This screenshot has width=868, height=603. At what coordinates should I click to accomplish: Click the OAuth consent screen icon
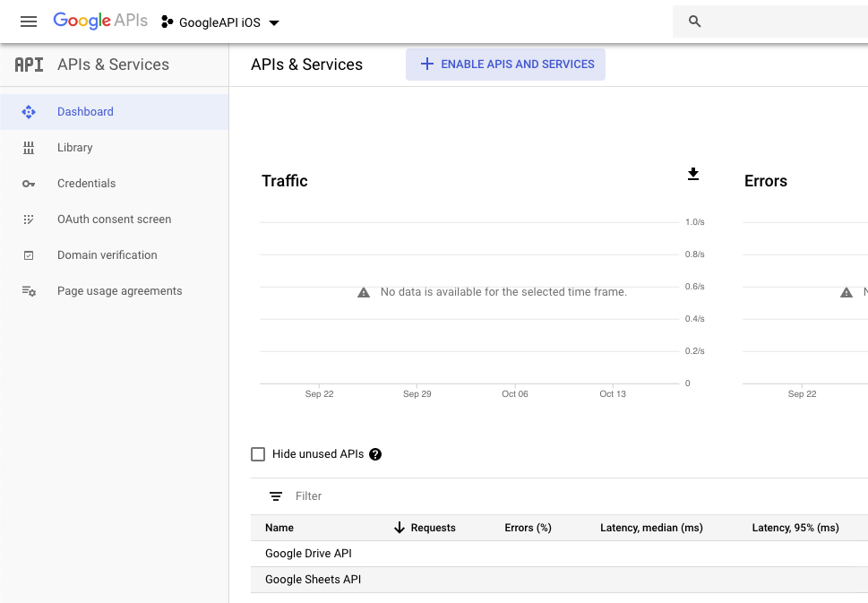click(29, 220)
